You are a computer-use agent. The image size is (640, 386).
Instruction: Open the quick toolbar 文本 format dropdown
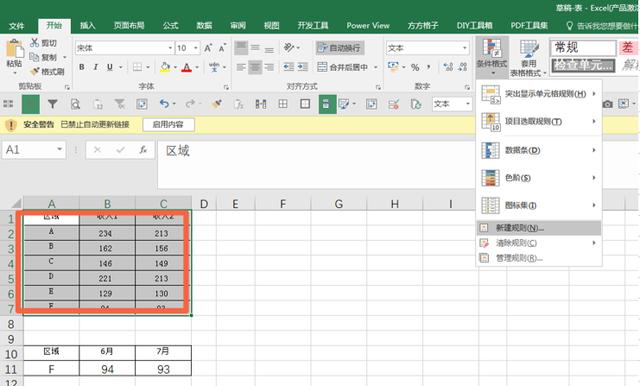point(467,104)
